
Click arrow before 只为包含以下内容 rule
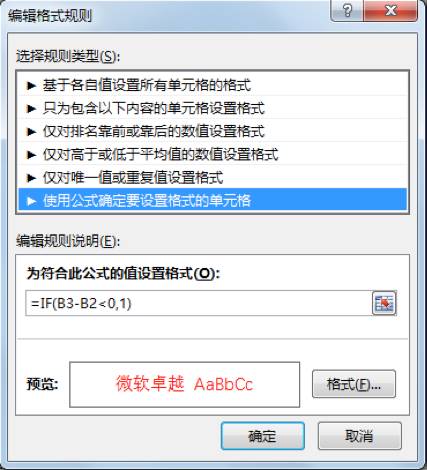pyautogui.click(x=31, y=109)
